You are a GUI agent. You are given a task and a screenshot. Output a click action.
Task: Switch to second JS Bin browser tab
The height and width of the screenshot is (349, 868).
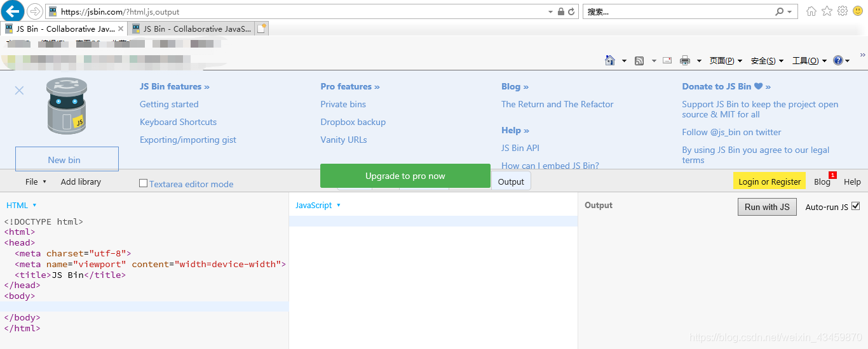[x=191, y=29]
